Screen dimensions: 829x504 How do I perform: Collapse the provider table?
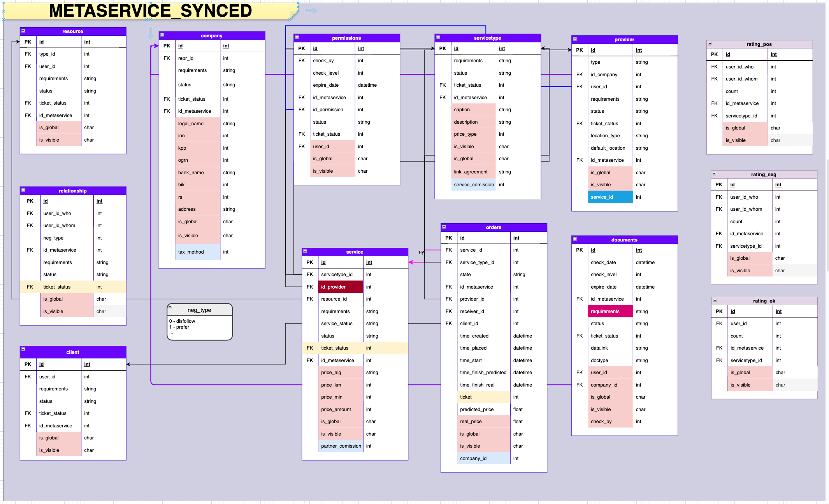[574, 39]
